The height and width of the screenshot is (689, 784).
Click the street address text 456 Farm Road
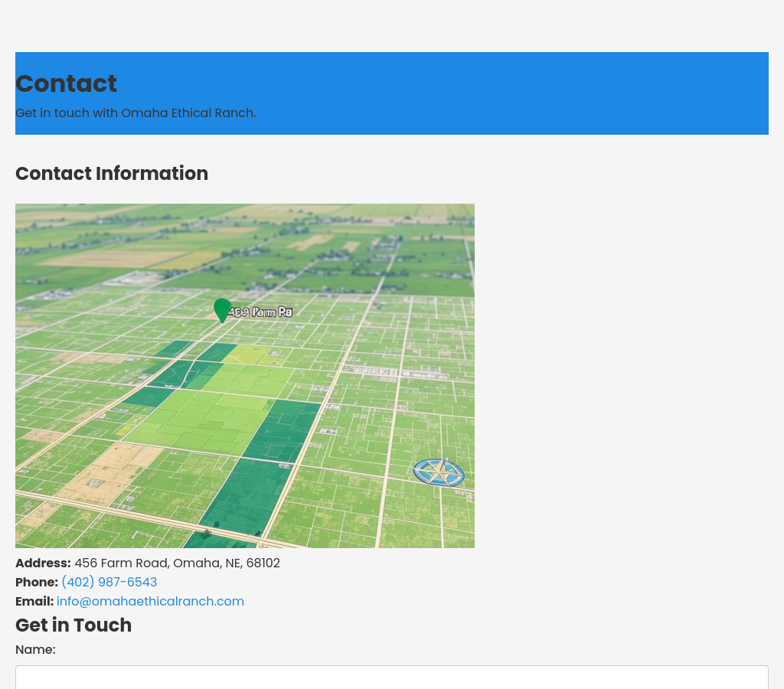pos(177,563)
